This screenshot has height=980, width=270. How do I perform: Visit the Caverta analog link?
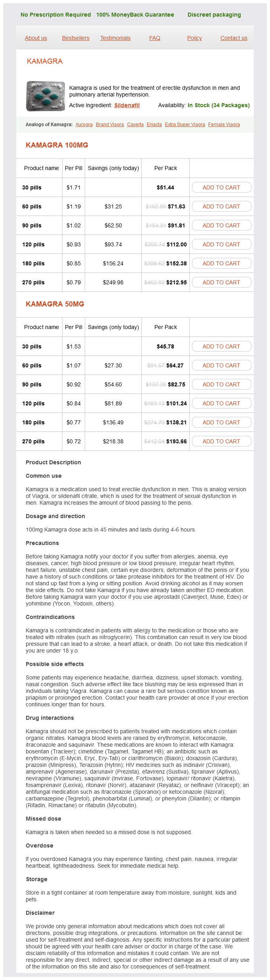tap(135, 125)
